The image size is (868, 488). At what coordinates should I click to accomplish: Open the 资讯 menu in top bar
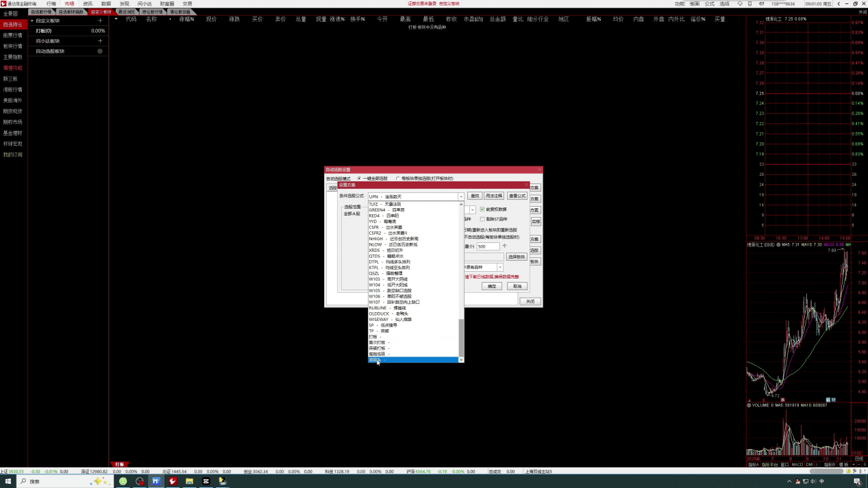(x=88, y=3)
